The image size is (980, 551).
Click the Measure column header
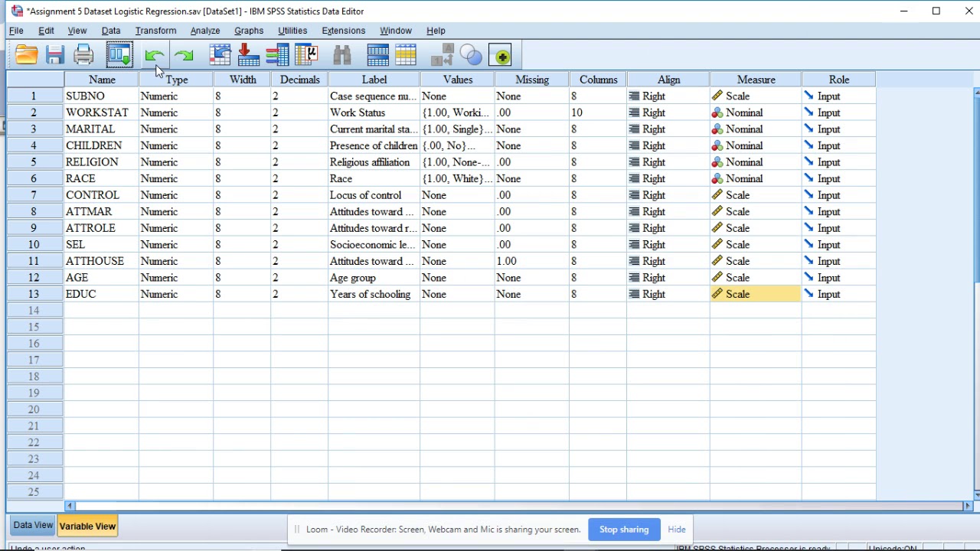tap(756, 80)
